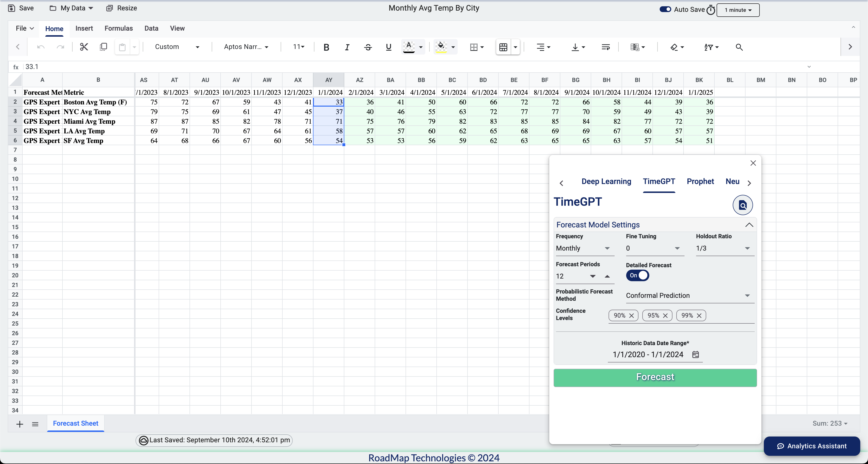Image resolution: width=868 pixels, height=464 pixels.
Task: Open the Formulas ribbon tab
Action: tap(119, 28)
